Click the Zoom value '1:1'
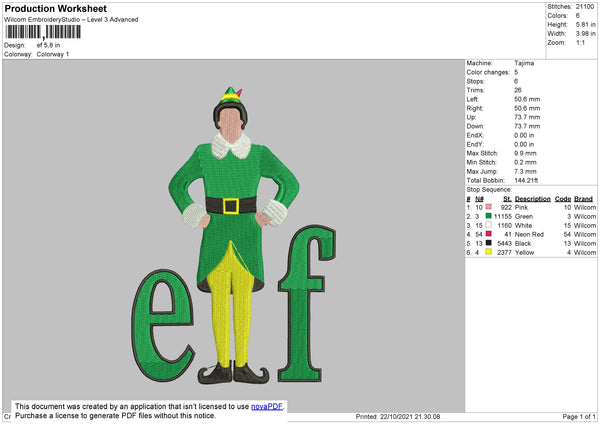The height and width of the screenshot is (424, 600). coord(580,43)
